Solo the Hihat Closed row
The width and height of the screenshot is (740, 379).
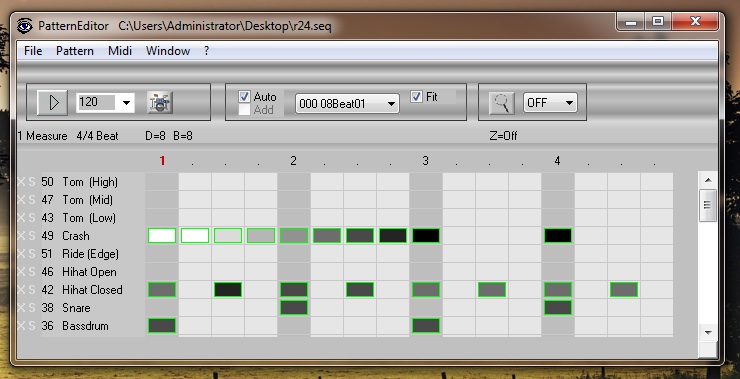[32, 290]
